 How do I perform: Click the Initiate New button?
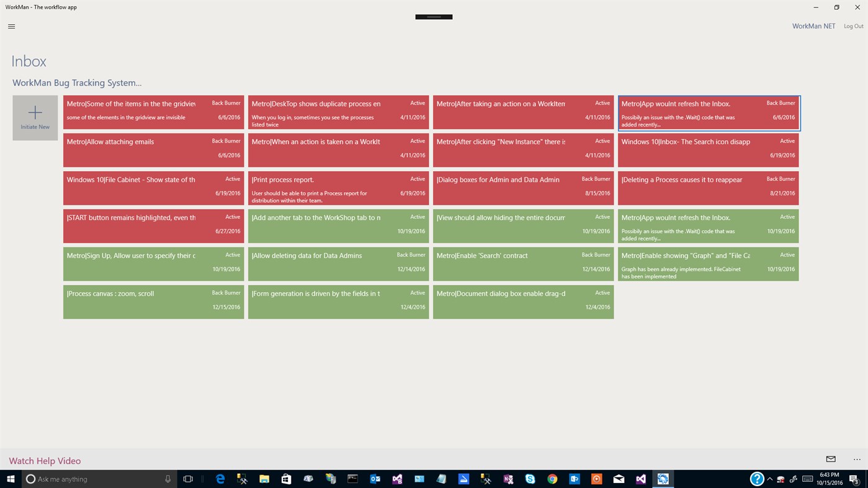[x=35, y=118]
